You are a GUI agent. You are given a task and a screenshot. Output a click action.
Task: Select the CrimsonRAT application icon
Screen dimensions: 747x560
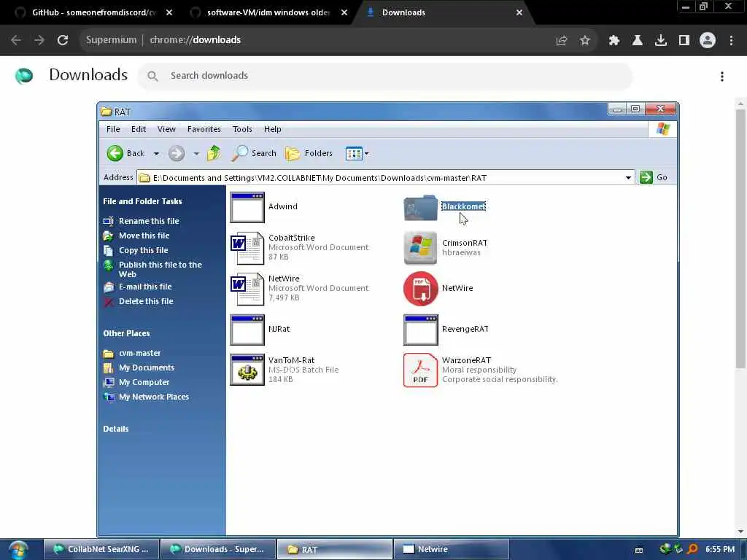pos(420,248)
